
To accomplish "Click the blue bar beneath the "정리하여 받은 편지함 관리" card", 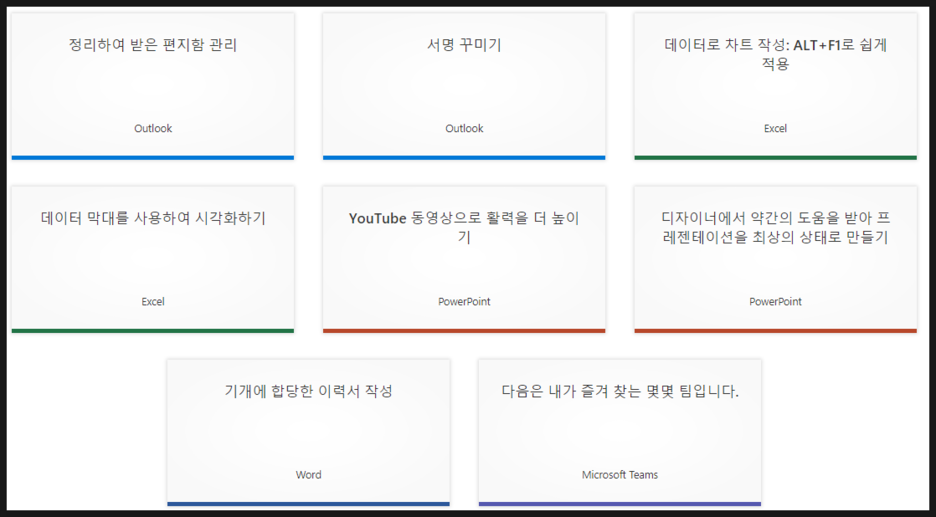I will [x=153, y=157].
